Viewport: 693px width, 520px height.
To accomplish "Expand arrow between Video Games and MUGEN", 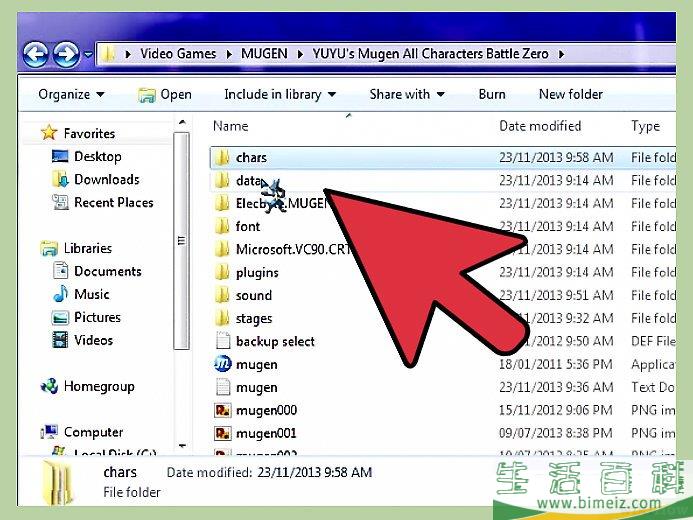I will point(229,54).
